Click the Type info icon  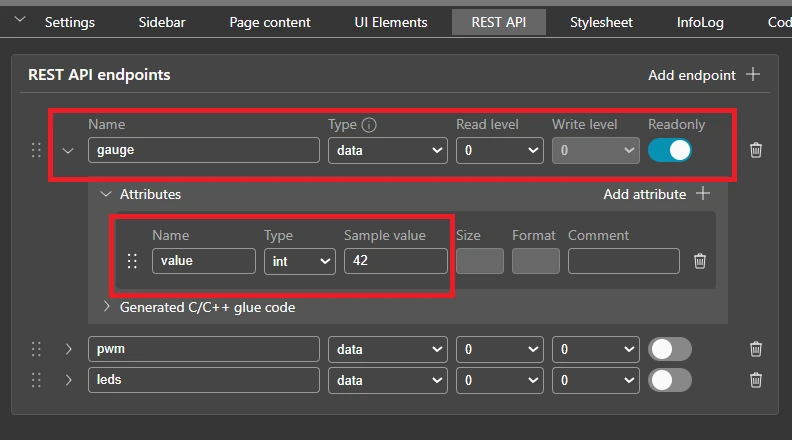[x=369, y=125]
